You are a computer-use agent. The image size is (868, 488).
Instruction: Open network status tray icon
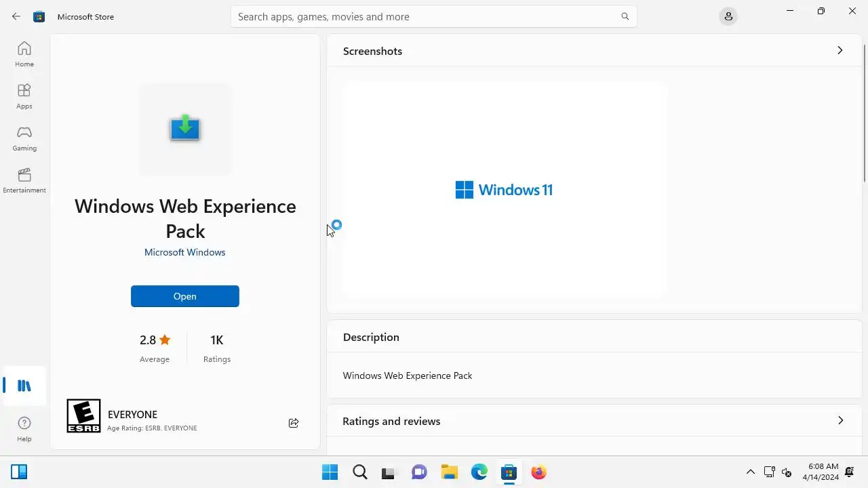point(770,472)
